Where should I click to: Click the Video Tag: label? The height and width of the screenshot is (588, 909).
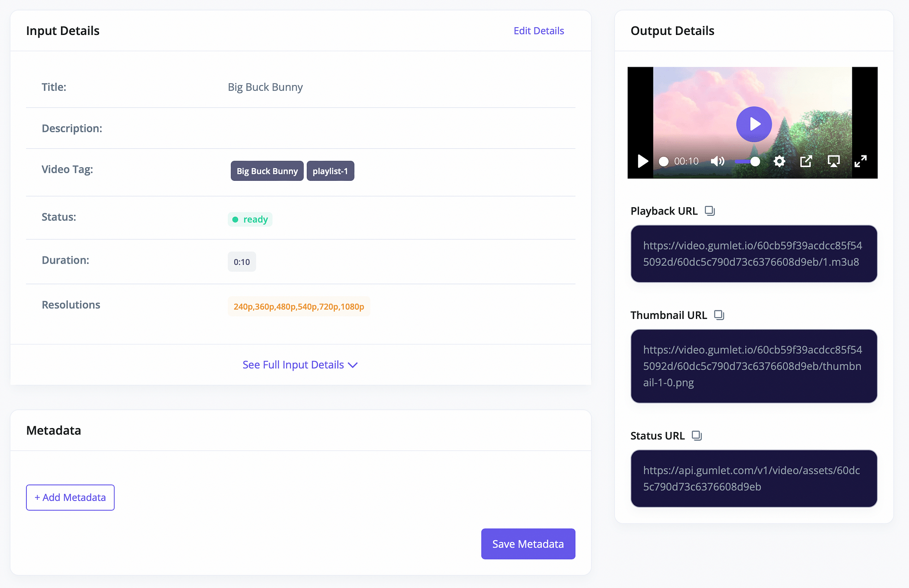tap(67, 169)
